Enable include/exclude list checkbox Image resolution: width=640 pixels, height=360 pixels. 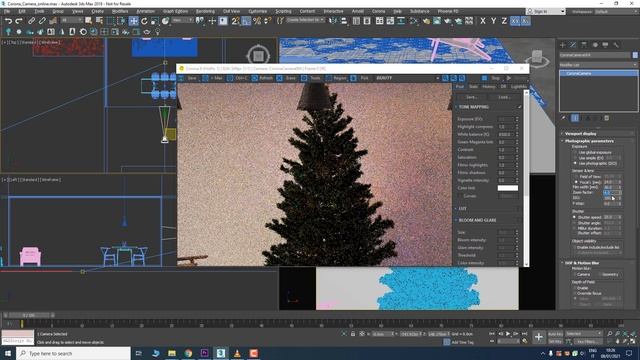pyautogui.click(x=575, y=247)
